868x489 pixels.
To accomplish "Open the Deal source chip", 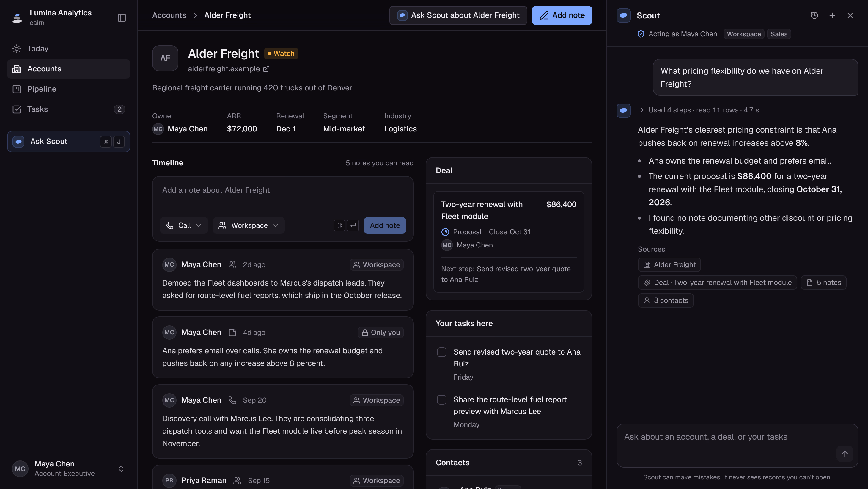I will [717, 283].
